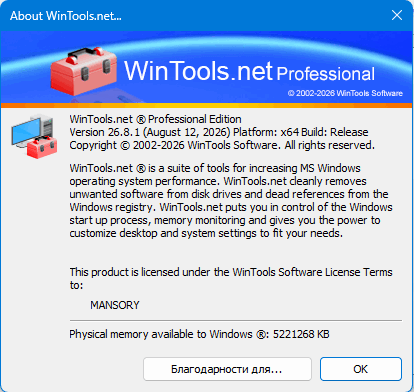
Task: Click the physical memory available readout
Action: [199, 334]
